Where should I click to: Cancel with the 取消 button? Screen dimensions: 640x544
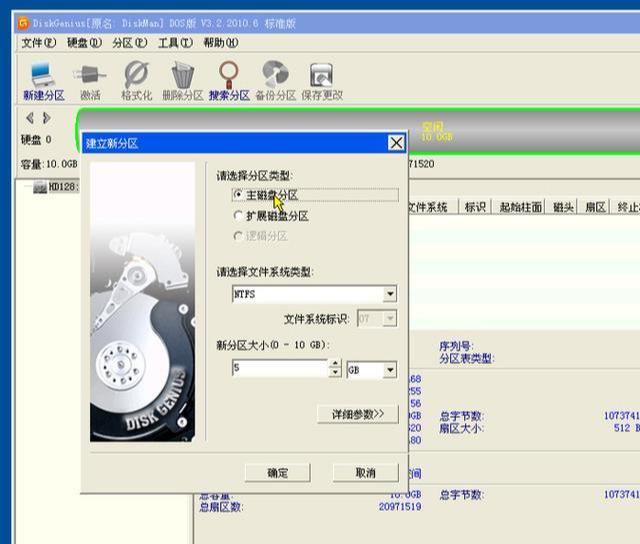point(366,473)
